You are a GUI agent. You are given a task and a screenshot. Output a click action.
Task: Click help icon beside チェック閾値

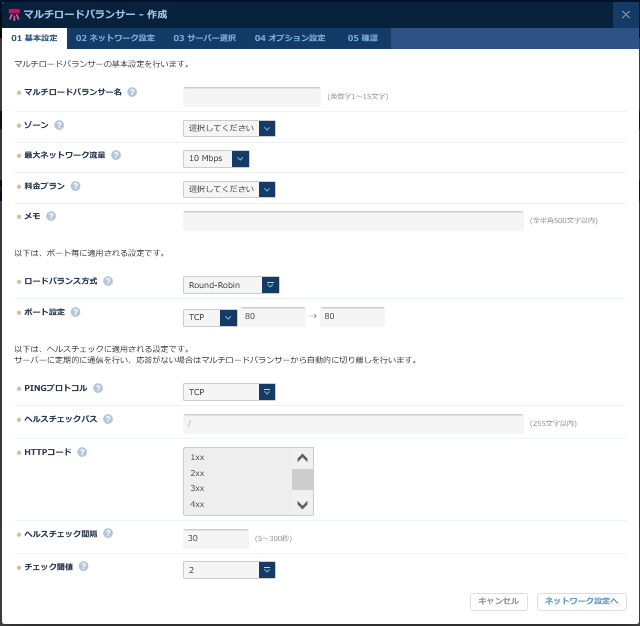(83, 566)
